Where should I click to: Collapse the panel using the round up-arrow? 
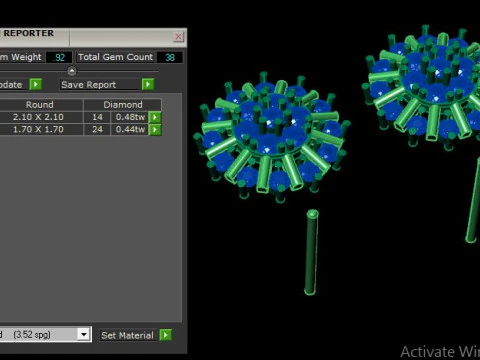[x=72, y=71]
